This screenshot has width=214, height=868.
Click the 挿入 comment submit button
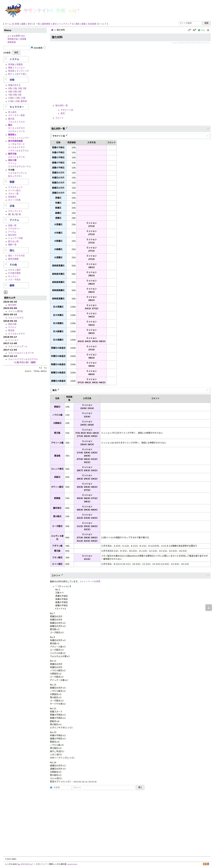tap(140, 788)
